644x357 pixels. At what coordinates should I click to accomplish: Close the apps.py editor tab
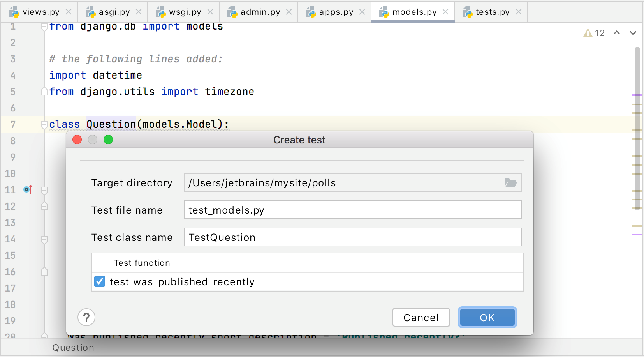point(362,12)
